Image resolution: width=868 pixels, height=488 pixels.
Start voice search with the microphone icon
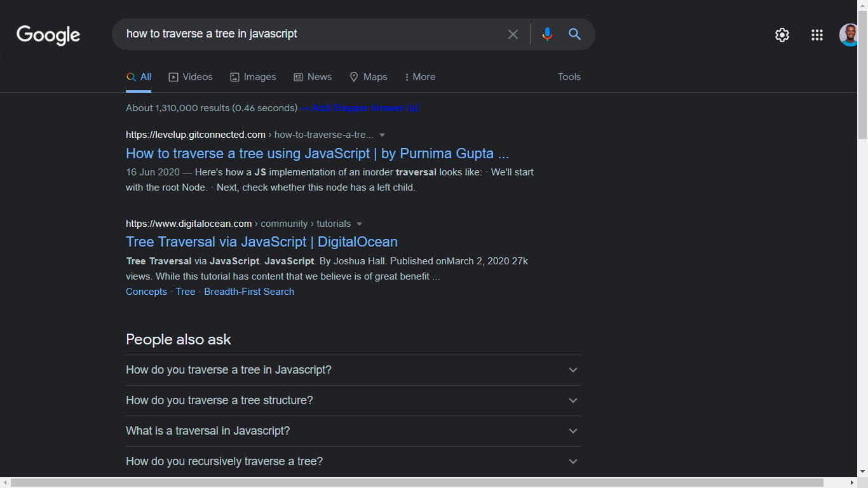[547, 34]
